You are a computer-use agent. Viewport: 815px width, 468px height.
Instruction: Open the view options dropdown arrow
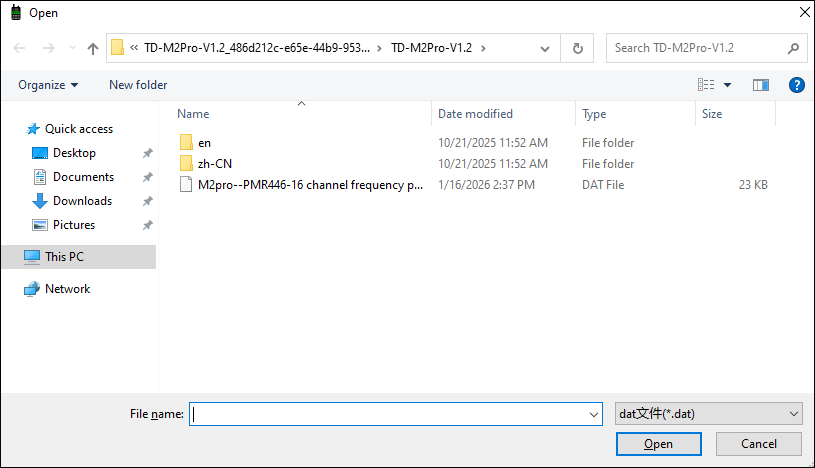point(727,85)
